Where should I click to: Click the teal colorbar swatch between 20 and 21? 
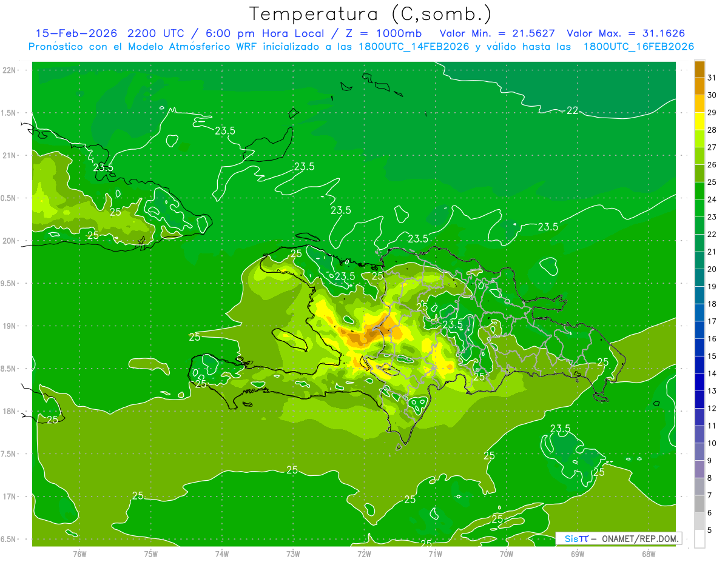[x=699, y=261]
